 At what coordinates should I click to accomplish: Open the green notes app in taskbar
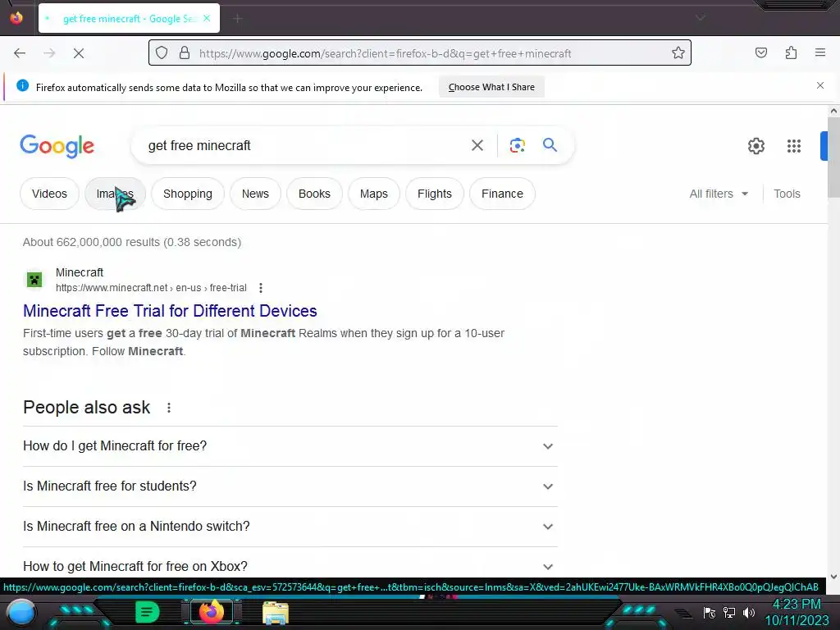148,612
